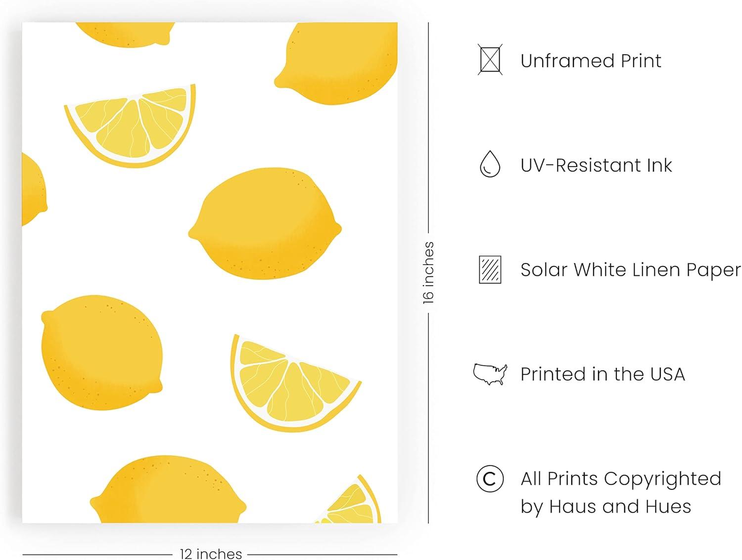Click the ink droplet icon
This screenshot has height=560, width=742.
click(490, 164)
